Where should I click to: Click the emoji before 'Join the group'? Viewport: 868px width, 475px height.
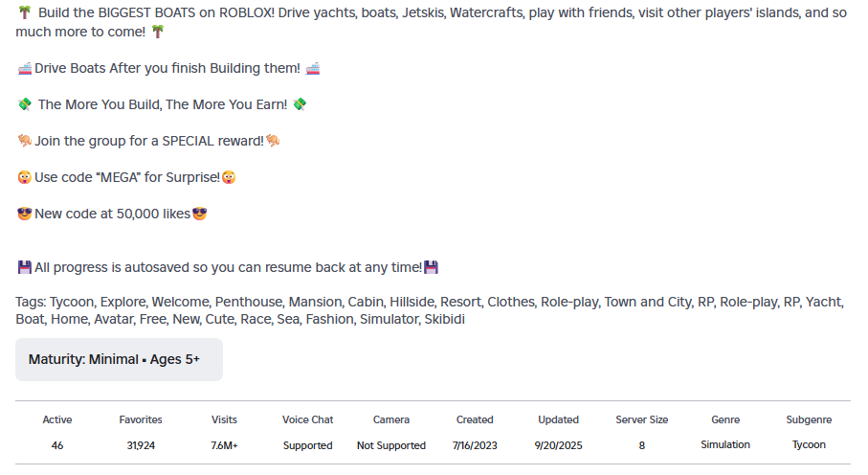click(x=24, y=141)
